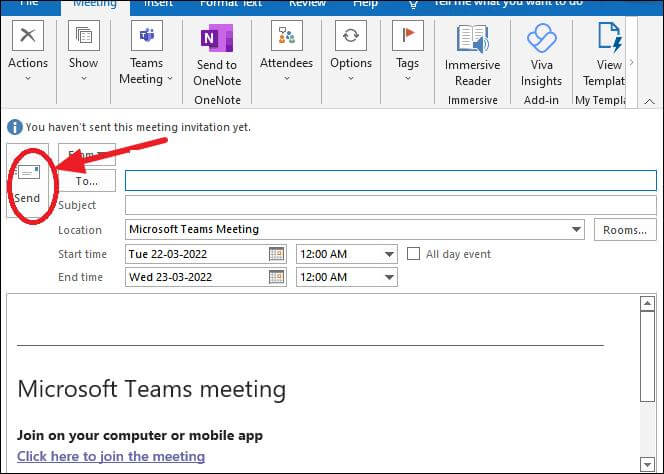Open Viva Insights add-in

(541, 55)
